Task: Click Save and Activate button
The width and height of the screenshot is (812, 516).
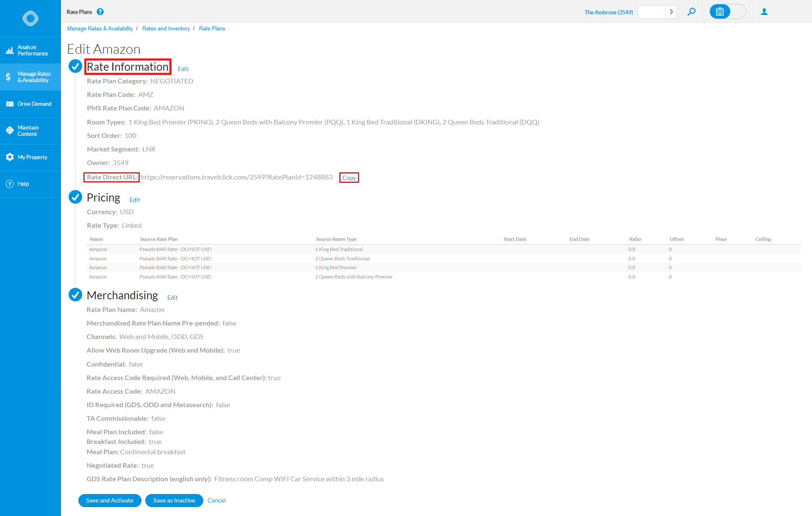Action: point(110,500)
